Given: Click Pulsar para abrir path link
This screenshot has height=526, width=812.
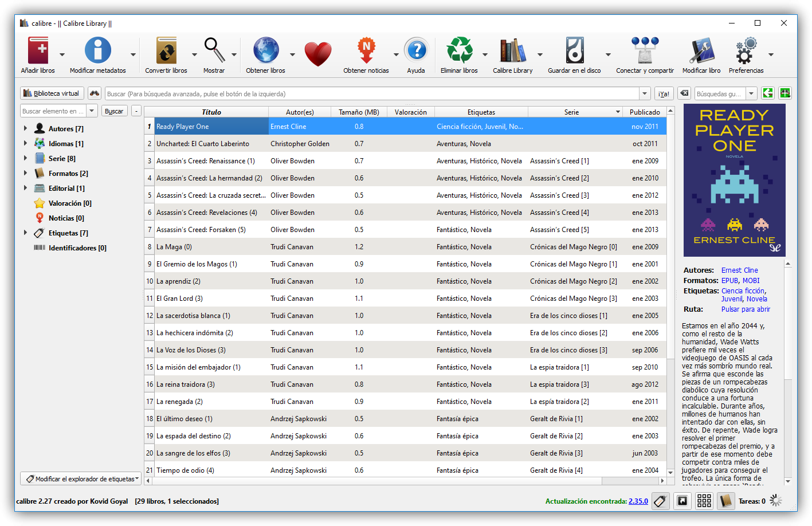Looking at the screenshot, I should 746,309.
